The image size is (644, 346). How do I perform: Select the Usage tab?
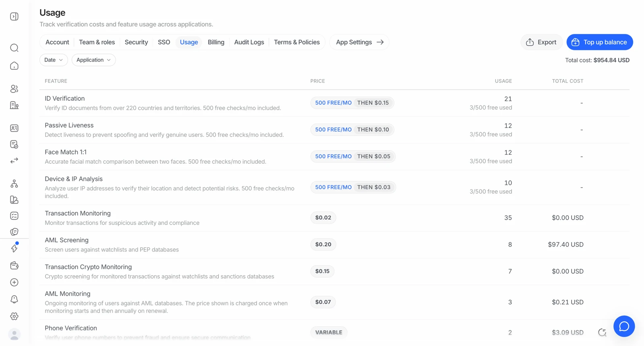[x=189, y=42]
